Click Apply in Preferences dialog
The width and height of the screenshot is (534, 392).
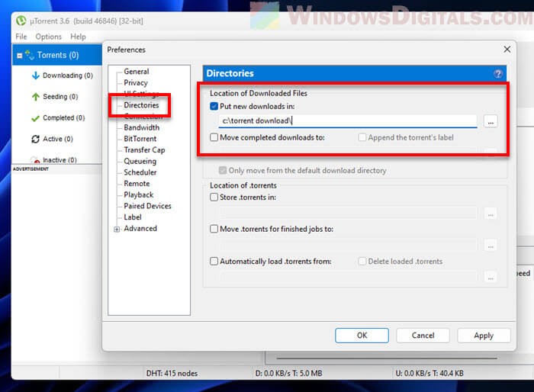point(484,336)
